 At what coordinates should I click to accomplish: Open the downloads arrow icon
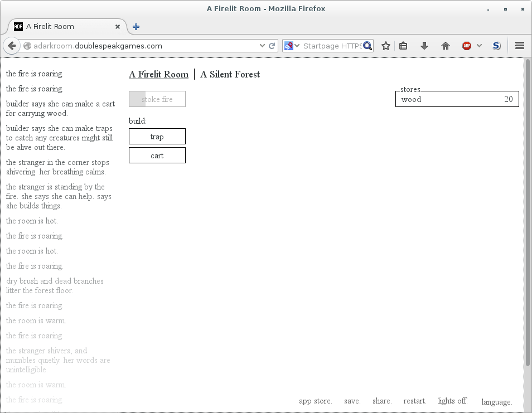[424, 46]
